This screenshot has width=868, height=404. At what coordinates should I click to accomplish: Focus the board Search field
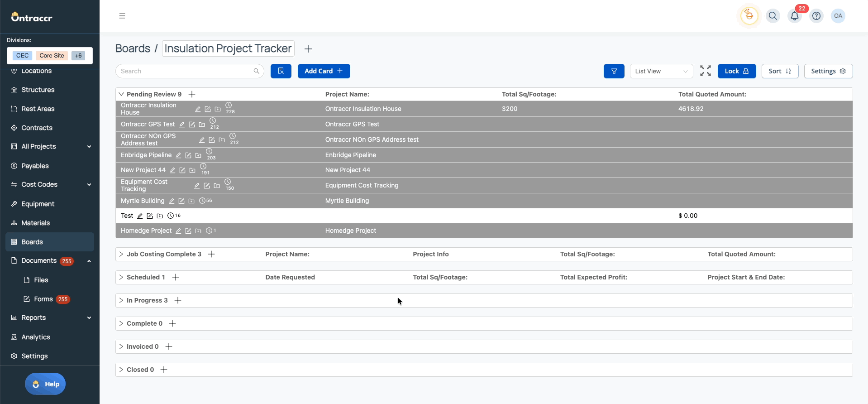(x=190, y=71)
